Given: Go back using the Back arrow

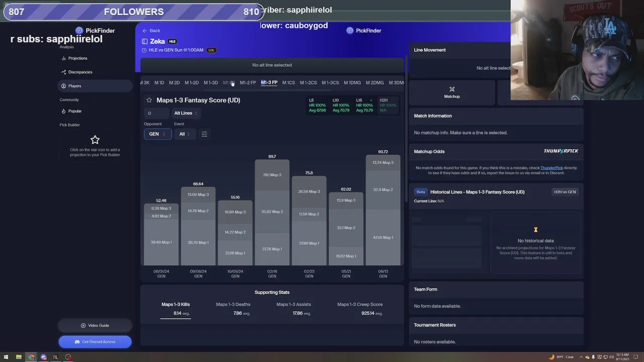Looking at the screenshot, I should pos(151,31).
